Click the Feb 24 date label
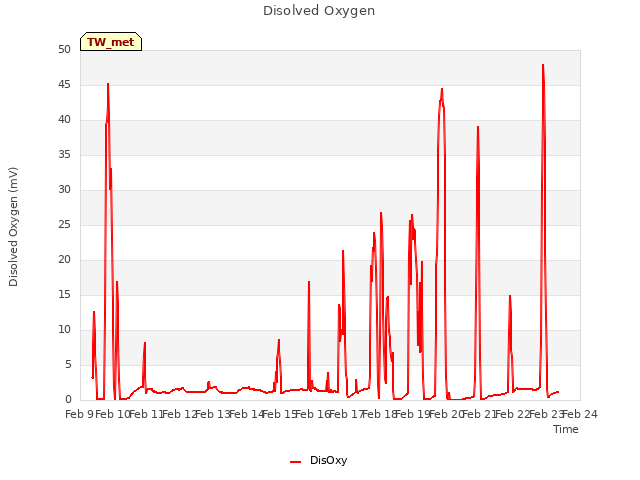Screen dimensions: 640x480 click(x=580, y=415)
